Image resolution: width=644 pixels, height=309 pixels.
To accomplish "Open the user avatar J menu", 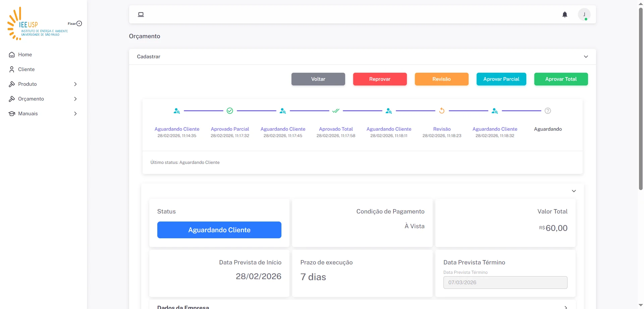I will click(x=584, y=14).
